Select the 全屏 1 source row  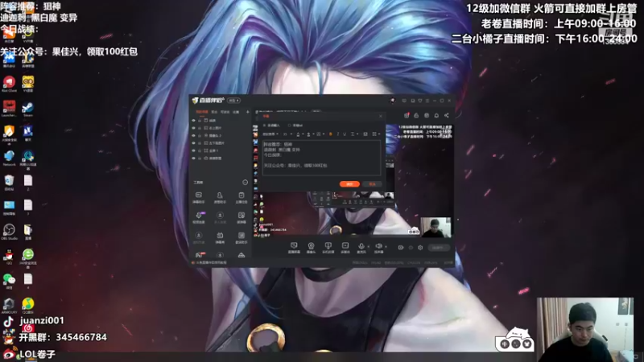pyautogui.click(x=221, y=150)
